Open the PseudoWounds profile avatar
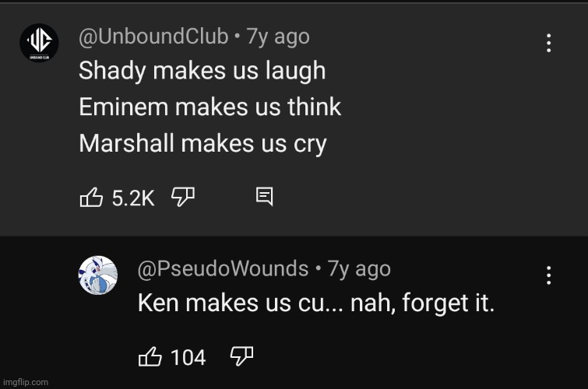Image resolution: width=588 pixels, height=389 pixels. point(98,275)
